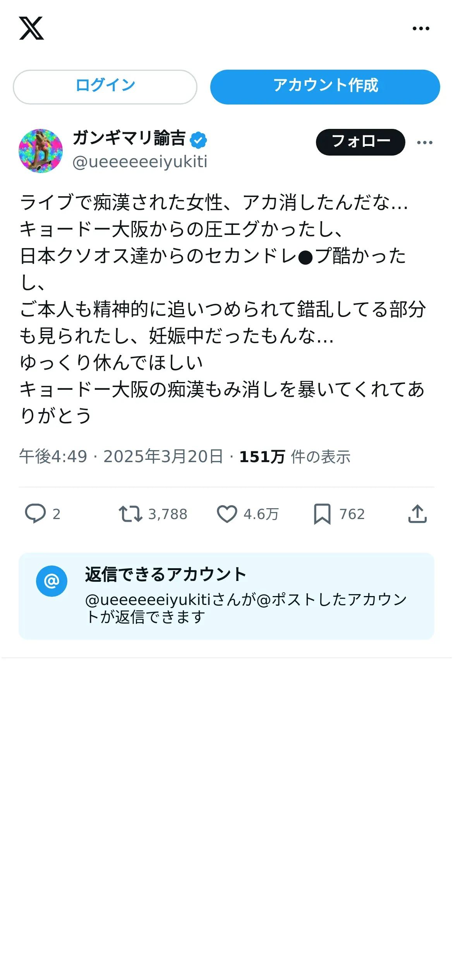
Task: Click the reply speech bubble icon
Action: pos(35,514)
